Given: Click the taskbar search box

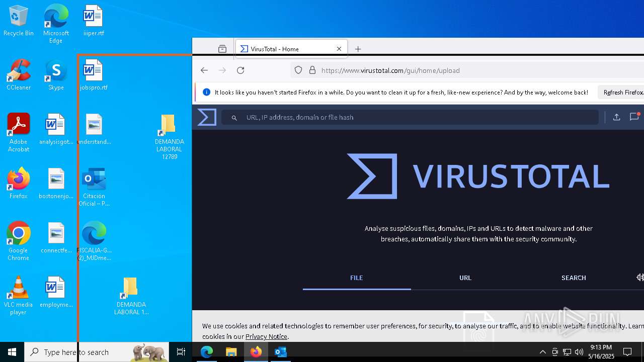Looking at the screenshot, I should 97,352.
